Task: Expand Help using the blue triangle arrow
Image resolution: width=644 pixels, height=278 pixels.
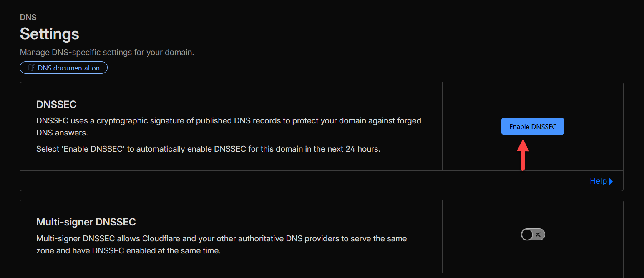Action: coord(611,181)
